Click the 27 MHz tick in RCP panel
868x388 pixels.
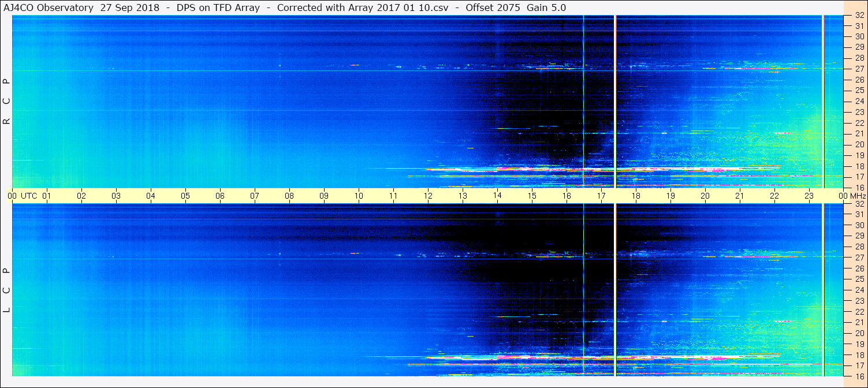tap(859, 69)
